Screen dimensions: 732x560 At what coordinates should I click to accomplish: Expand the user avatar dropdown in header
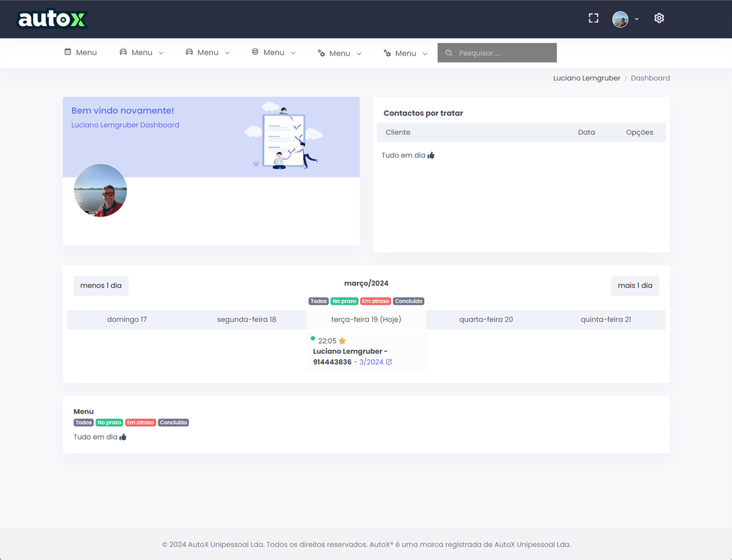tap(625, 19)
